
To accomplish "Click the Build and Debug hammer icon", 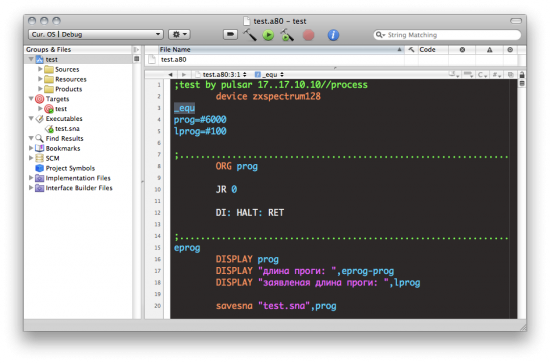I will click(x=287, y=35).
